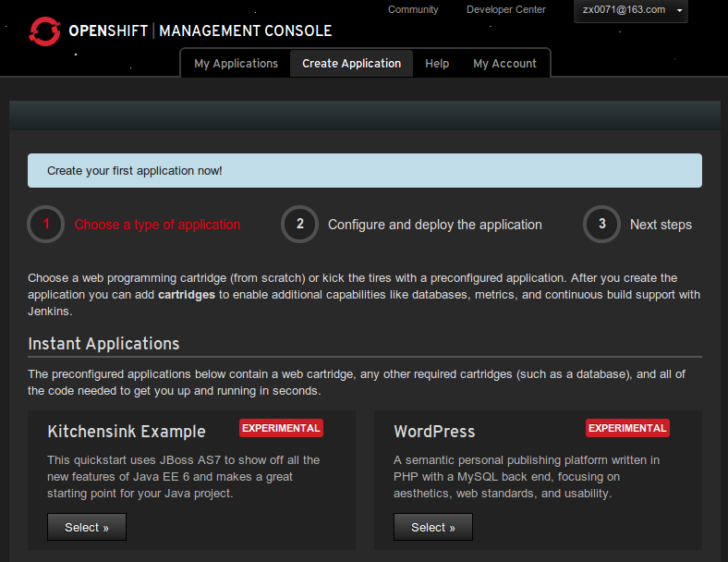Open the Developer Center link
The height and width of the screenshot is (562, 728).
click(x=505, y=10)
